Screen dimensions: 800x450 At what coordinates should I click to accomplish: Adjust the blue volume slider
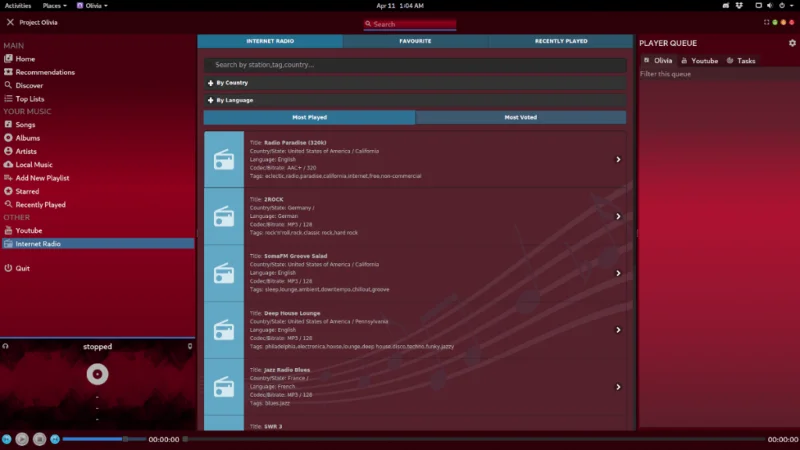click(104, 439)
